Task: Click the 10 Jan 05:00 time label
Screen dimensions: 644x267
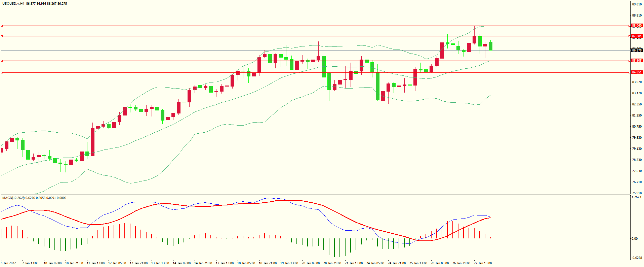Action: tap(52, 263)
